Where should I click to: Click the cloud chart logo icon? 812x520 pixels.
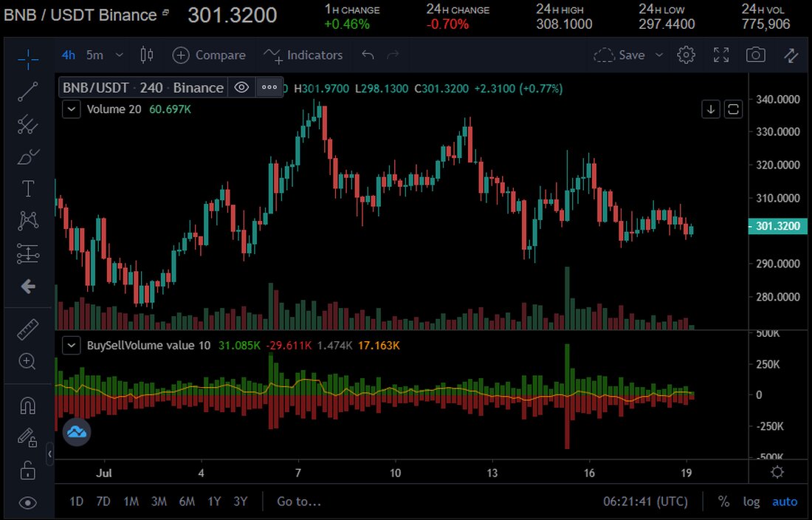click(x=77, y=431)
